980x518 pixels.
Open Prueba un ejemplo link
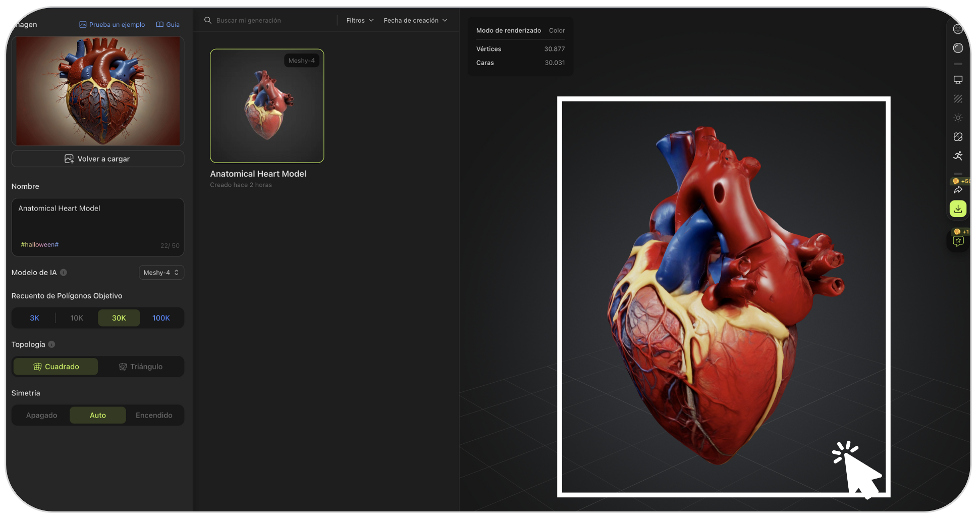pos(112,24)
